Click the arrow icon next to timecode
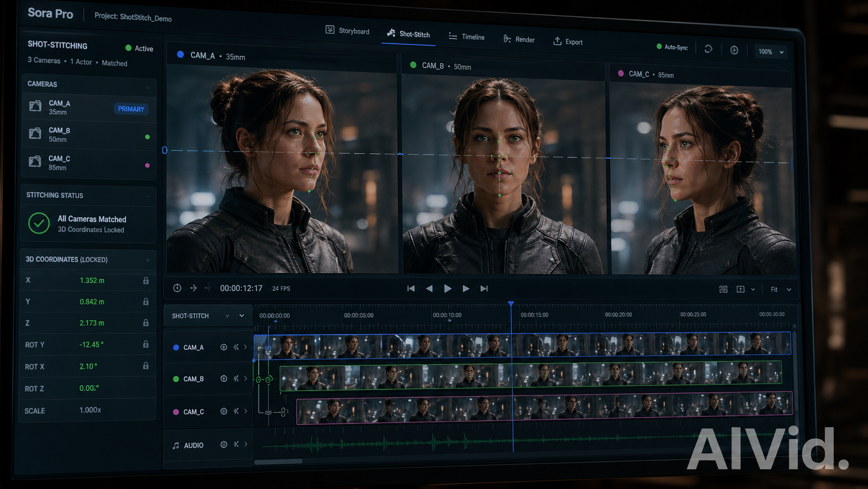Viewport: 868px width, 489px height. pos(194,288)
